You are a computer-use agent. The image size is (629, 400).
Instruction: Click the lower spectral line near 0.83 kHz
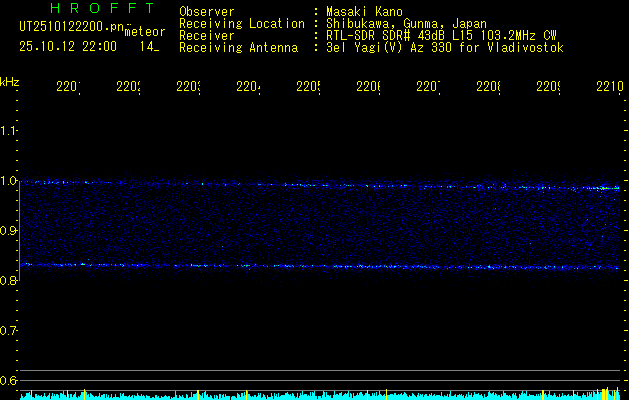coord(300,266)
